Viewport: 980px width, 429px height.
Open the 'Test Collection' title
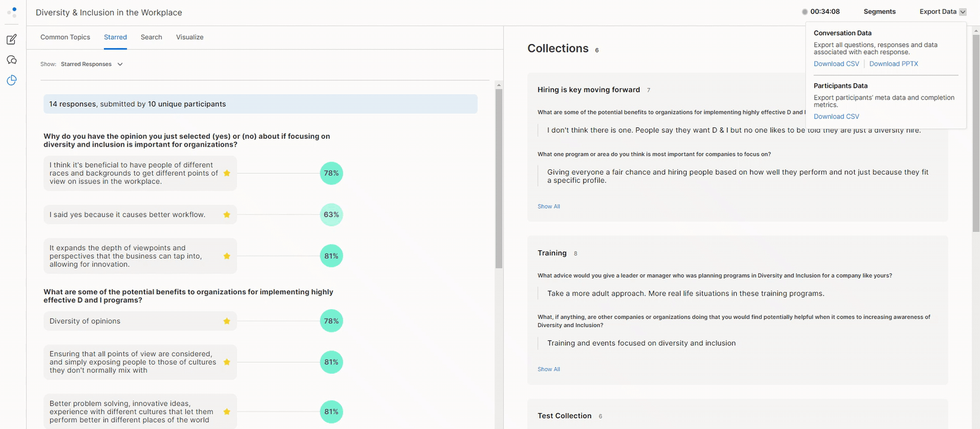565,416
